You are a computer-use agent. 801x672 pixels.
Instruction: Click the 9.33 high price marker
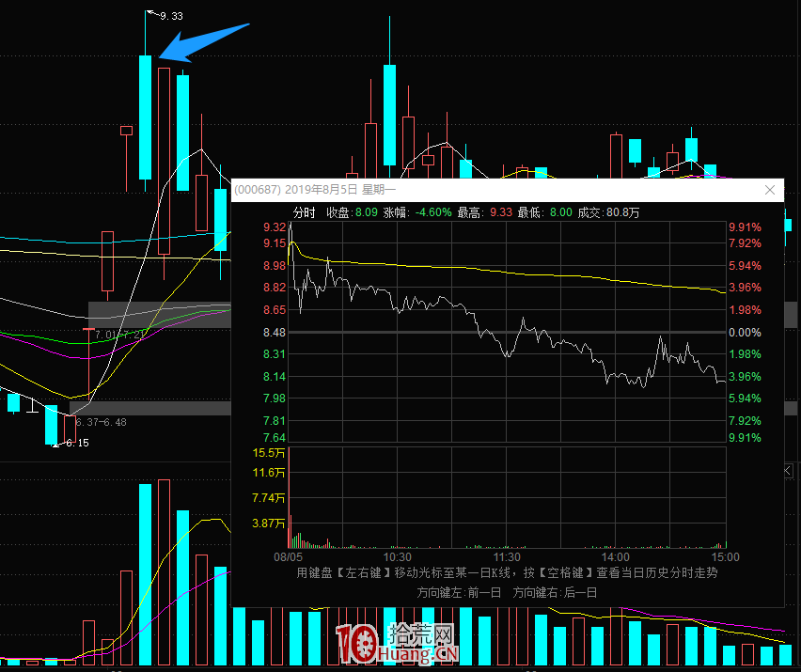[171, 16]
